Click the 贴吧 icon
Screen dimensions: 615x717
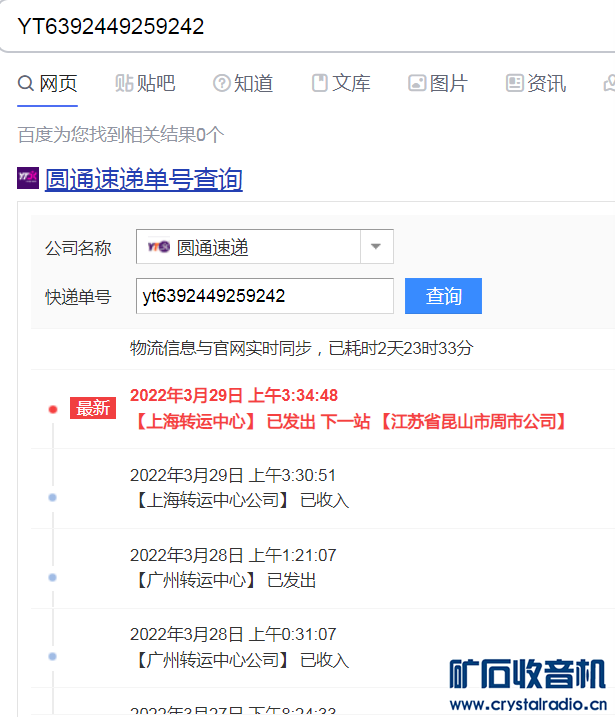tap(123, 84)
